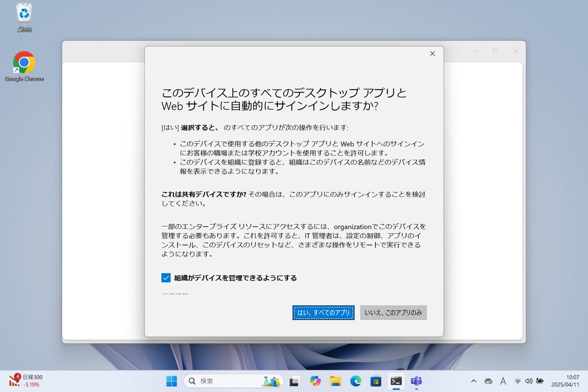Open the Microsoft Store
588x392 pixels.
(x=375, y=381)
